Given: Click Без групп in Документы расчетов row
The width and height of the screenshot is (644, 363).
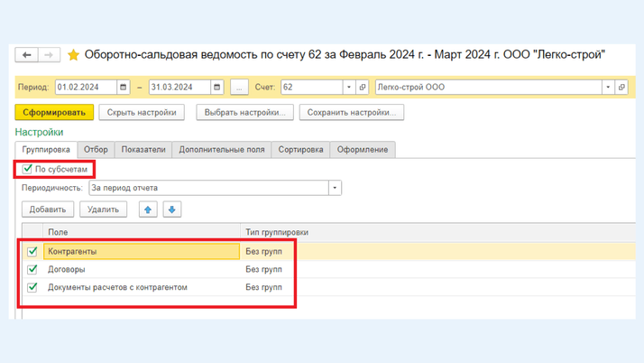Looking at the screenshot, I should pyautogui.click(x=263, y=287).
